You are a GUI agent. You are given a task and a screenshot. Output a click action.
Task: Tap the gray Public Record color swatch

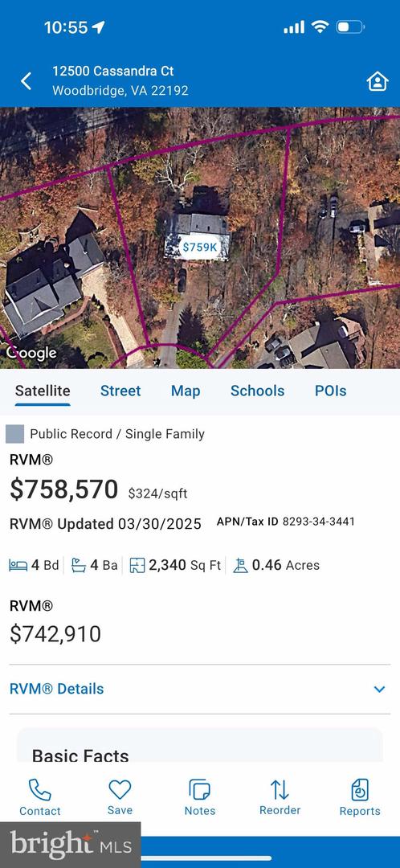[x=15, y=434]
